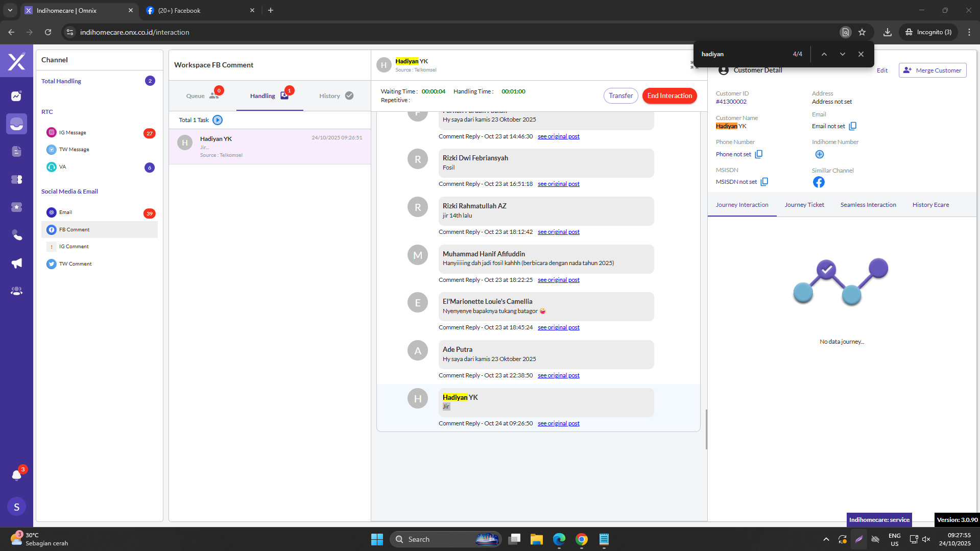This screenshot has height=551, width=980.
Task: Open Customer ID #41300002 link
Action: 731,102
